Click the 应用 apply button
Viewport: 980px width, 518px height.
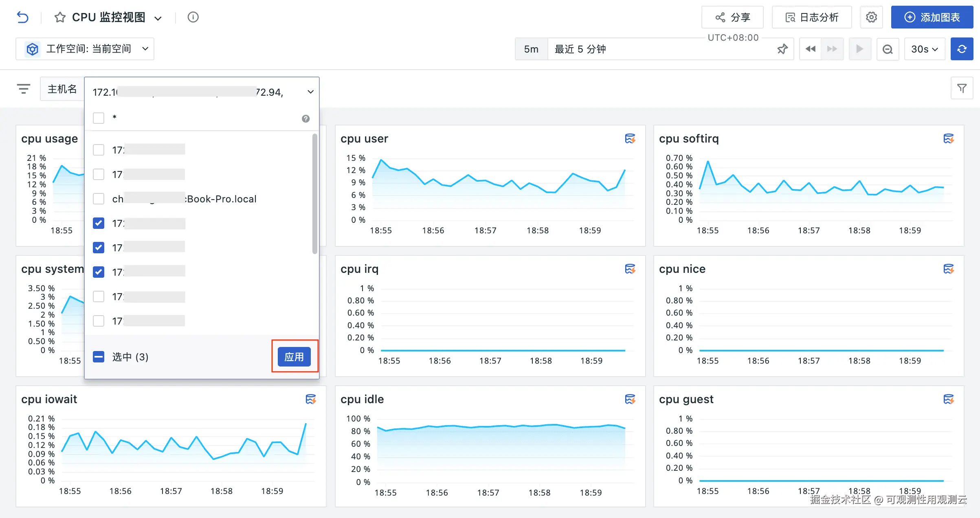[x=294, y=357]
